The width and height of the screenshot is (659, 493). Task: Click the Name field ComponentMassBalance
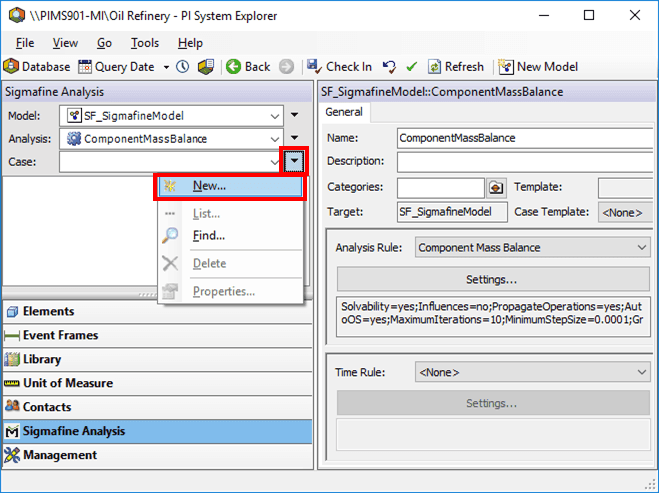tap(525, 138)
